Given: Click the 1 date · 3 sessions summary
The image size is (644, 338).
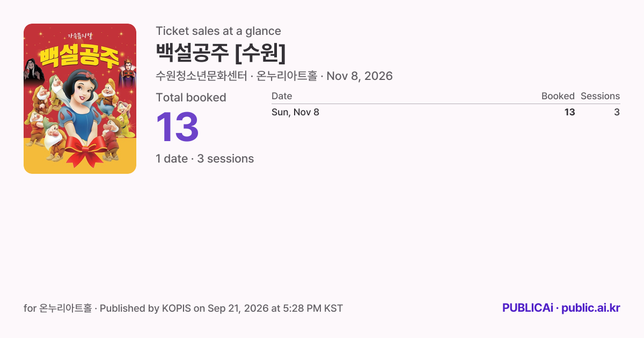Looking at the screenshot, I should tap(205, 159).
